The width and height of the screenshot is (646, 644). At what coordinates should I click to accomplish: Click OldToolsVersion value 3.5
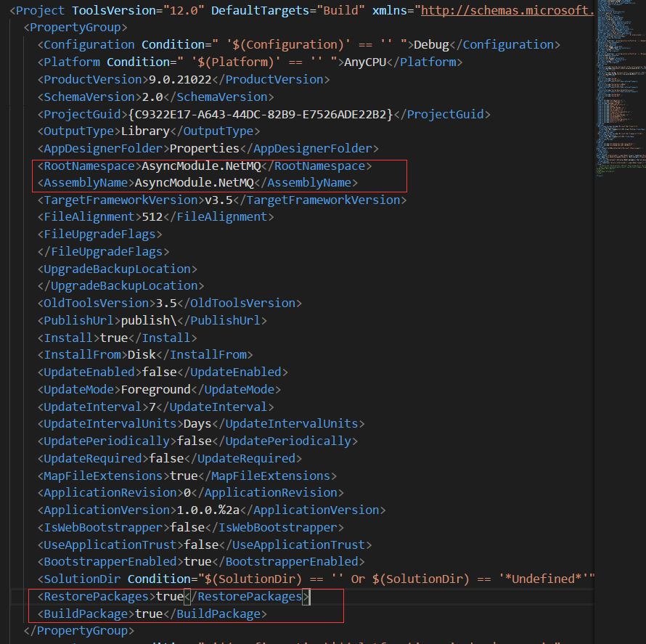[166, 303]
